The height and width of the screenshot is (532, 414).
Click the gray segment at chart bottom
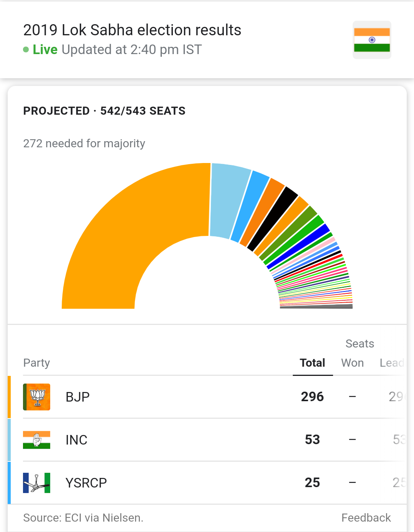click(316, 306)
